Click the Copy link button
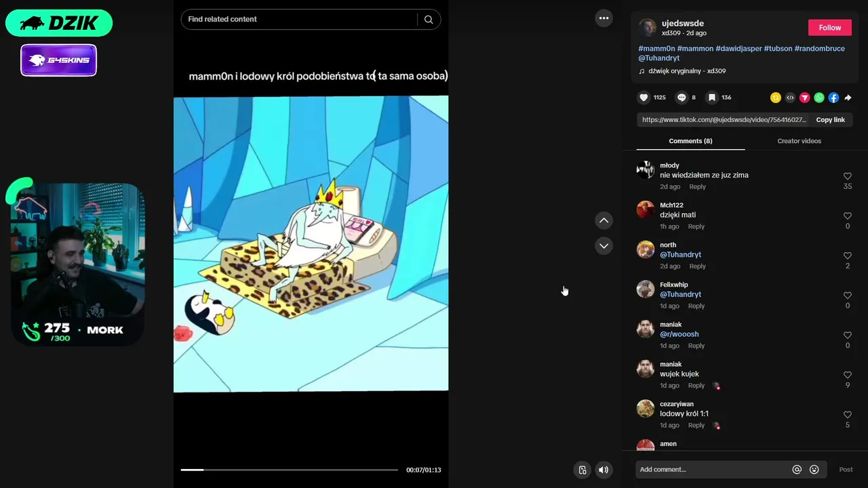Image resolution: width=868 pixels, height=488 pixels. (x=830, y=120)
